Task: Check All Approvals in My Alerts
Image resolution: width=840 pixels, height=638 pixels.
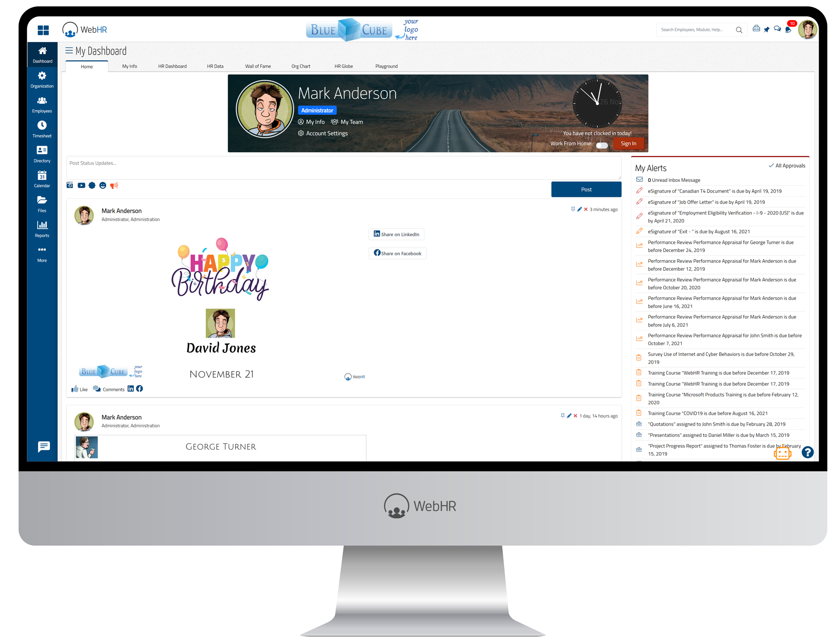Action: [x=786, y=165]
